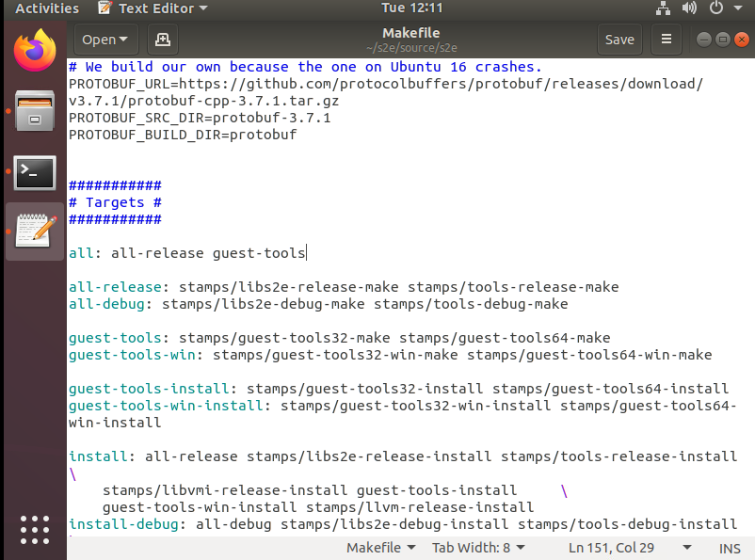
Task: Click the 'install-debug:' target line
Action: (403, 524)
